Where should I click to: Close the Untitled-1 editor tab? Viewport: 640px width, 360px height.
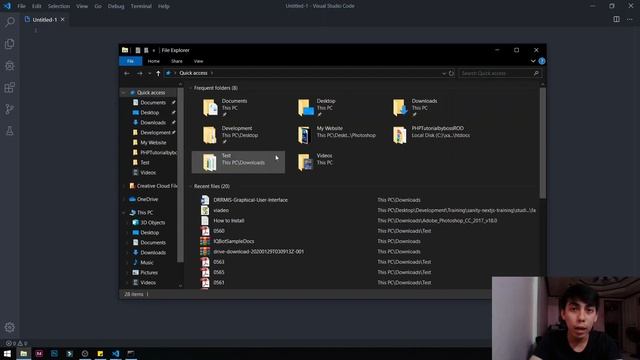pyautogui.click(x=62, y=20)
